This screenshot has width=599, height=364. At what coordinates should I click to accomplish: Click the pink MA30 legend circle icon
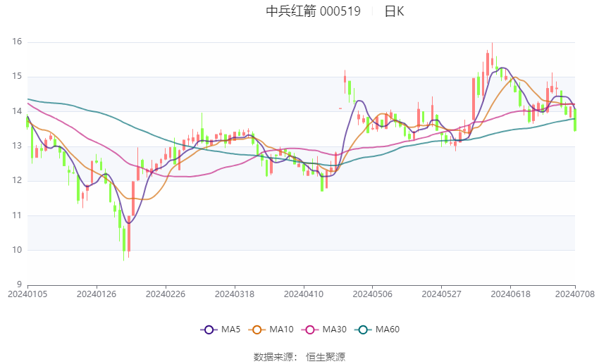click(x=310, y=330)
